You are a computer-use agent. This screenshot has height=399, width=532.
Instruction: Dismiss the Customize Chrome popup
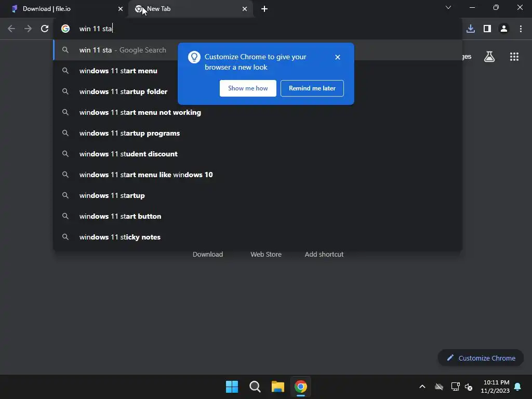(x=338, y=57)
